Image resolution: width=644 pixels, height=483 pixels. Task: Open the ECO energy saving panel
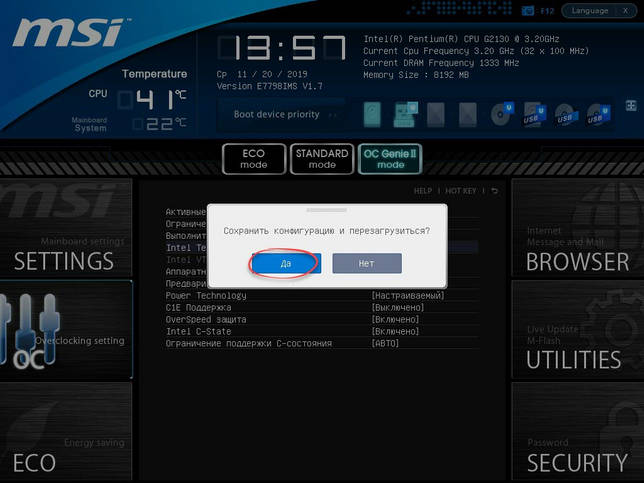66,431
